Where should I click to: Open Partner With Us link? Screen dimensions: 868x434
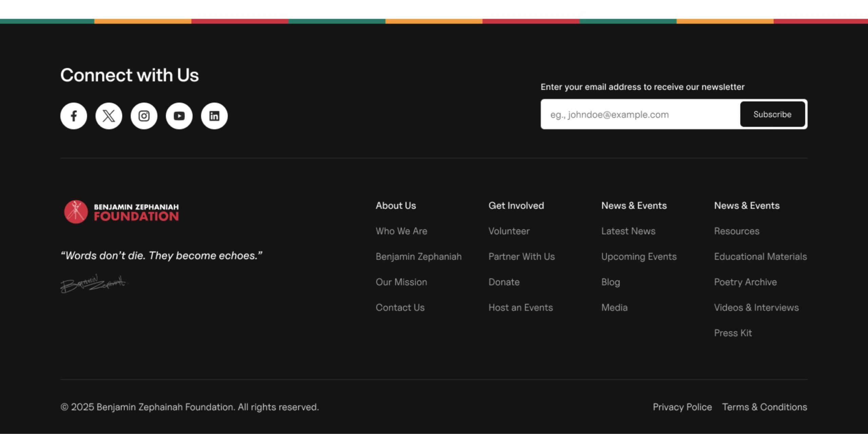tap(521, 257)
